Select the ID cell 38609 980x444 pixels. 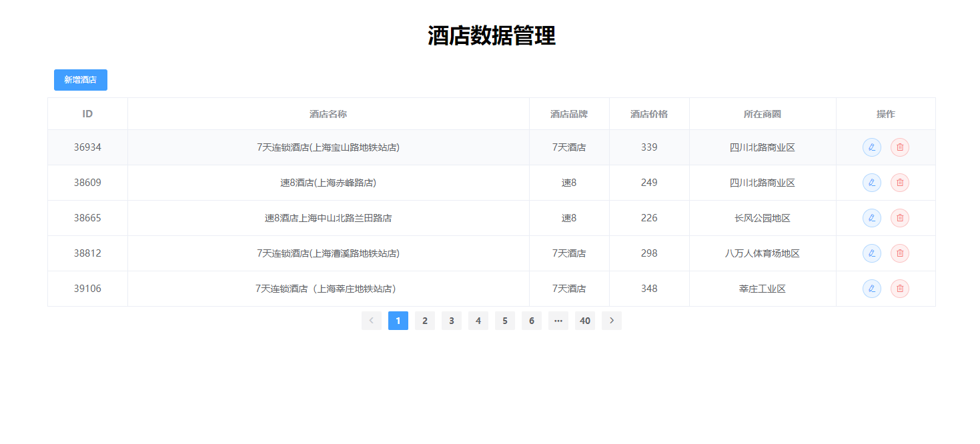coord(87,183)
